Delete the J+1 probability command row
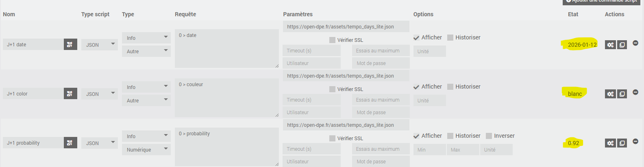 click(x=635, y=141)
